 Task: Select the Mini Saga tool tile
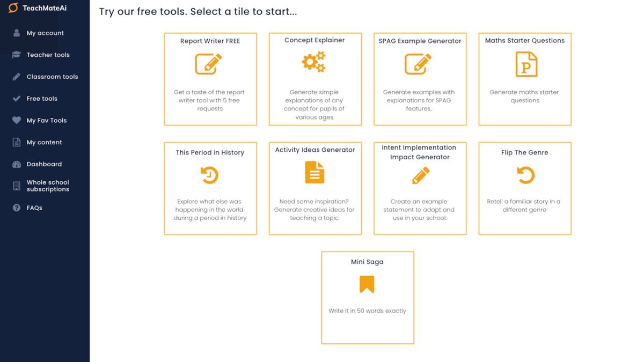tap(367, 298)
